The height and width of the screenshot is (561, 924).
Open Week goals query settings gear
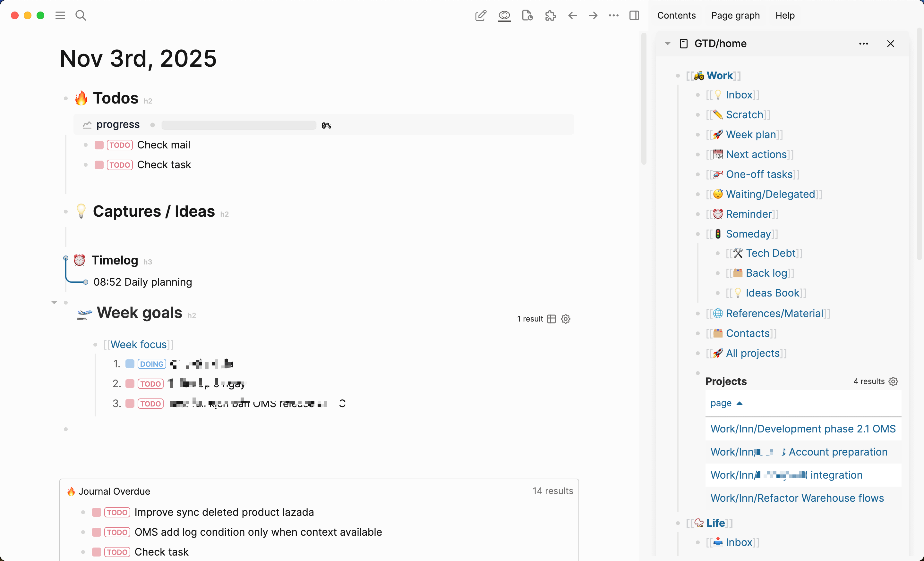point(566,319)
